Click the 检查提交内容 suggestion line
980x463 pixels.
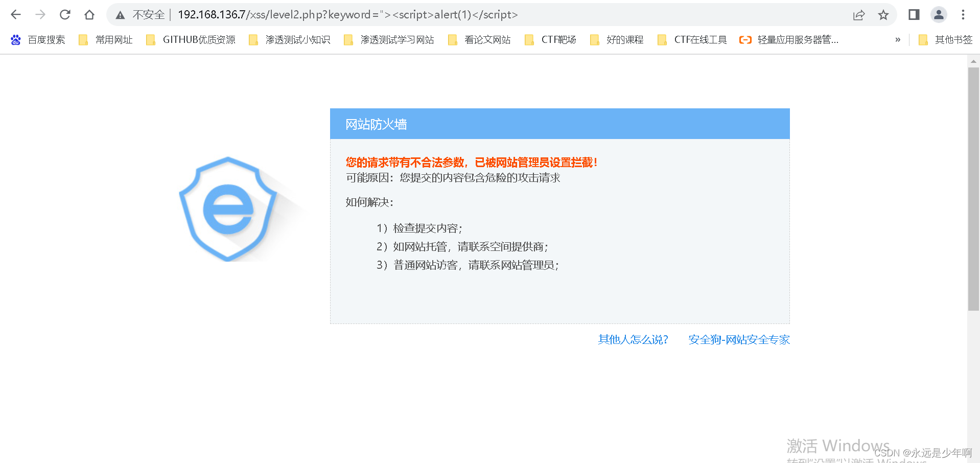pos(419,228)
